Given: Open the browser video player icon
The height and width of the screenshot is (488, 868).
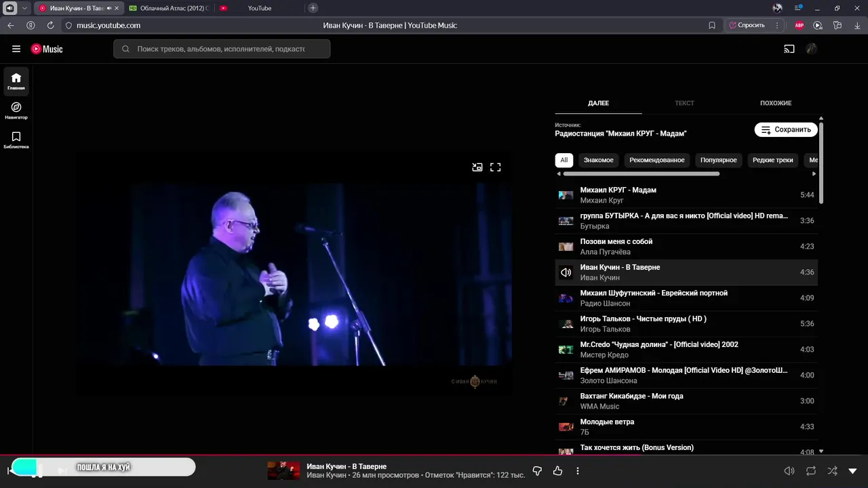Looking at the screenshot, I should pyautogui.click(x=818, y=25).
